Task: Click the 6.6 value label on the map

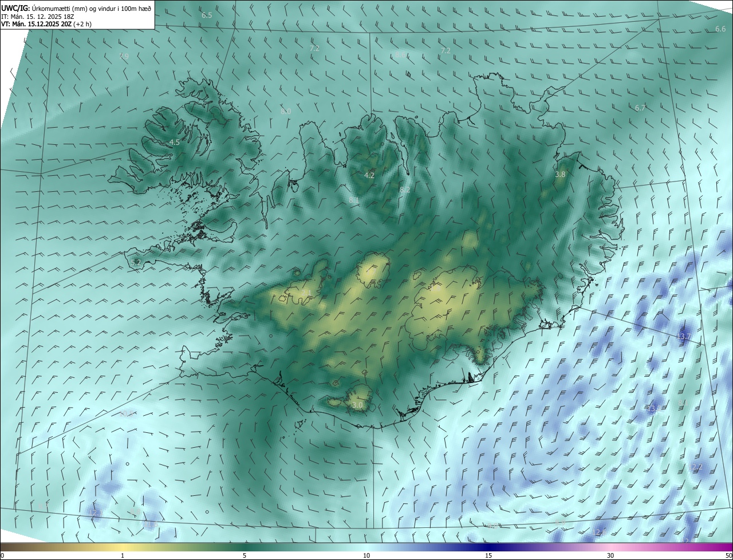Action: click(720, 29)
